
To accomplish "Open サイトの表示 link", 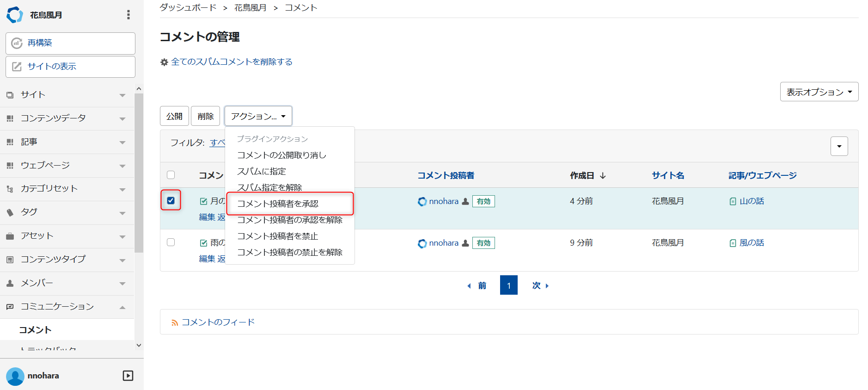I will pos(70,67).
